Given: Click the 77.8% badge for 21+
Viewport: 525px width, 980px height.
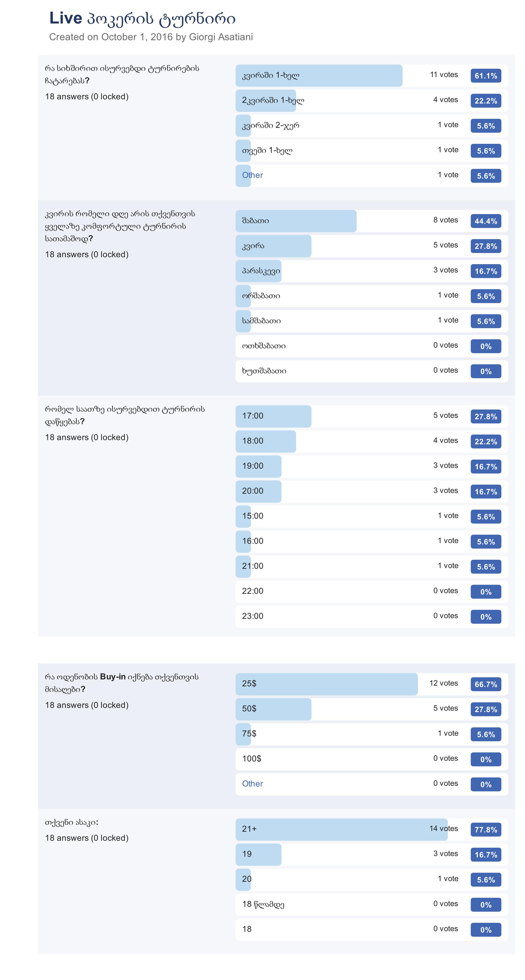Looking at the screenshot, I should coord(485,830).
